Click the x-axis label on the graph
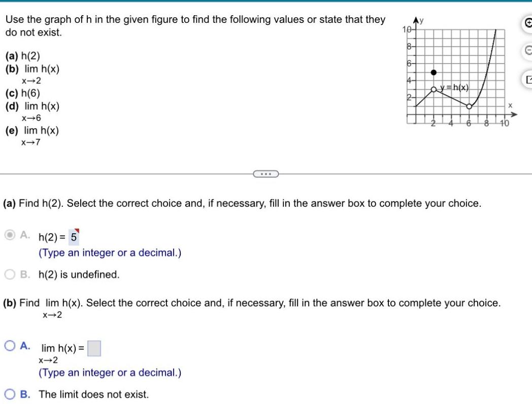The height and width of the screenshot is (404, 532). (510, 105)
